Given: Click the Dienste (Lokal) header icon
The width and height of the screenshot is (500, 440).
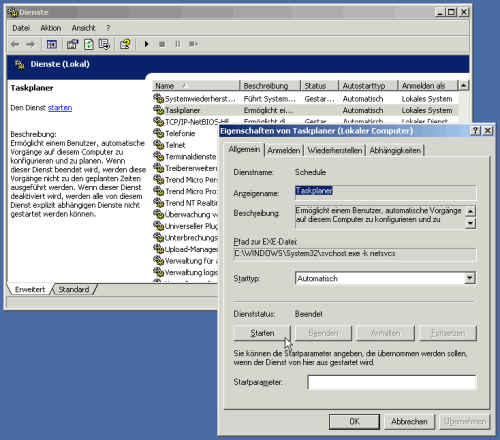Looking at the screenshot, I should [20, 64].
